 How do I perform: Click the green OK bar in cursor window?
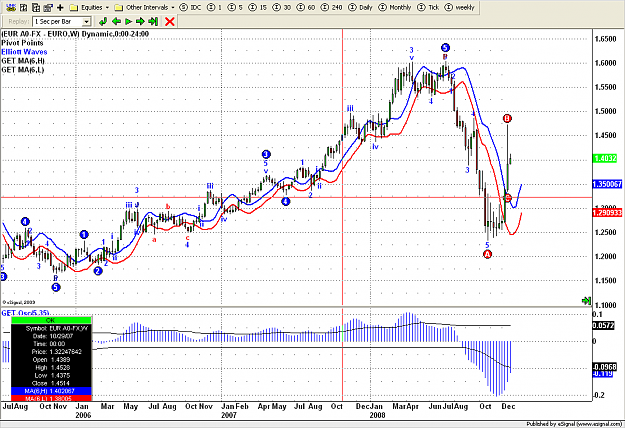[x=51, y=320]
